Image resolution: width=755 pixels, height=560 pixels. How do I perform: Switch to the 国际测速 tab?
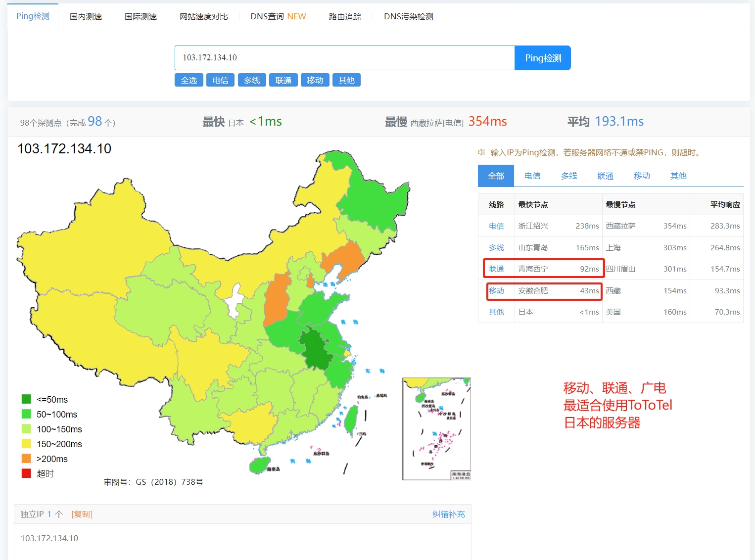click(140, 16)
